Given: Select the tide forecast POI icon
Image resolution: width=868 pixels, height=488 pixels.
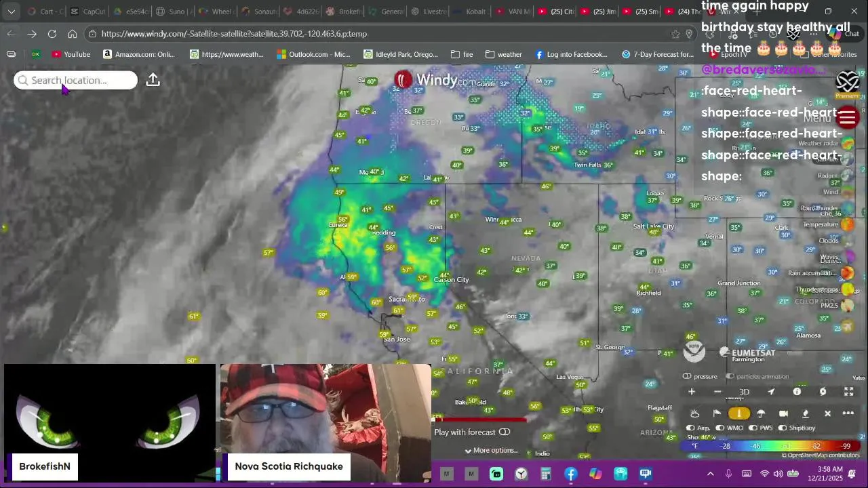Looking at the screenshot, I should coord(806,413).
